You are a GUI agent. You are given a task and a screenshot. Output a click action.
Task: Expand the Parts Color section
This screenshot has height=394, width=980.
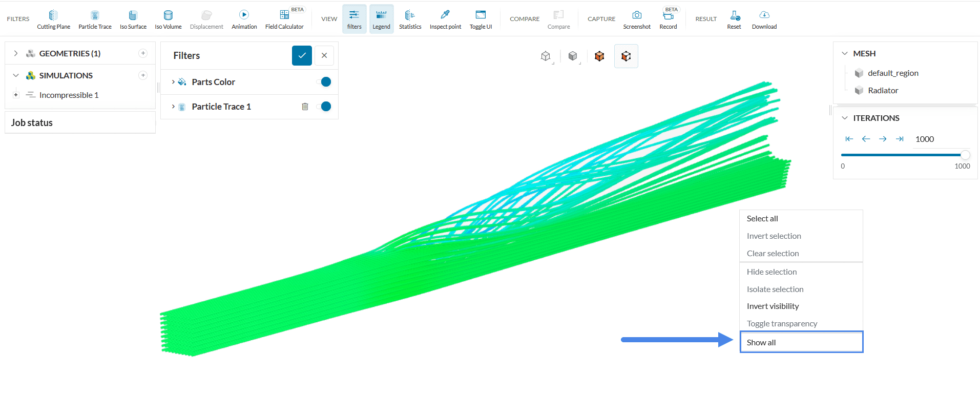(173, 82)
